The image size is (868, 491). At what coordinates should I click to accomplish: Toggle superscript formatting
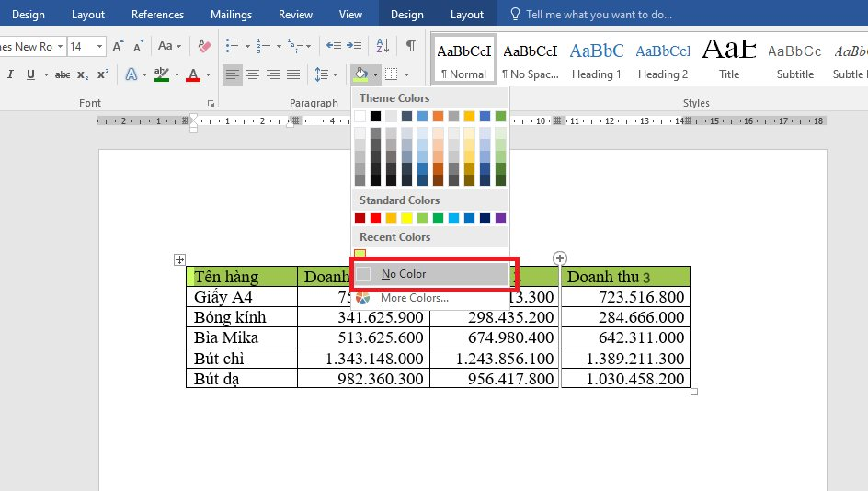(x=103, y=74)
